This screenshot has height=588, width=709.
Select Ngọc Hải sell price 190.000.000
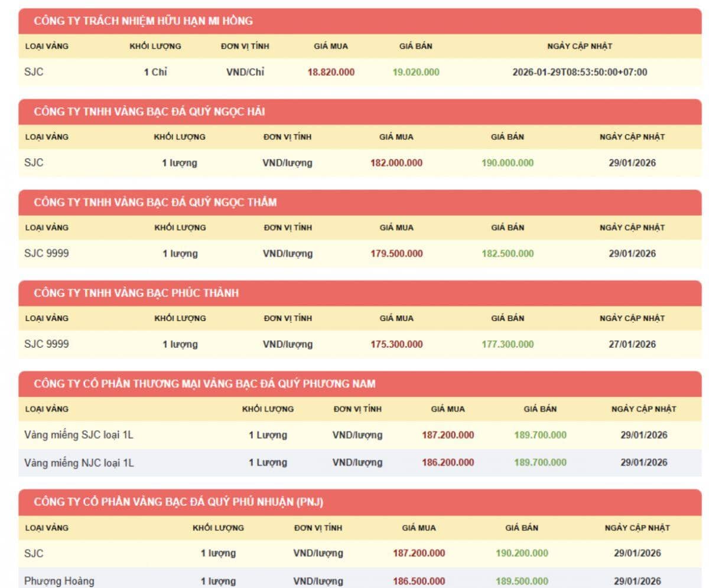coord(507,163)
